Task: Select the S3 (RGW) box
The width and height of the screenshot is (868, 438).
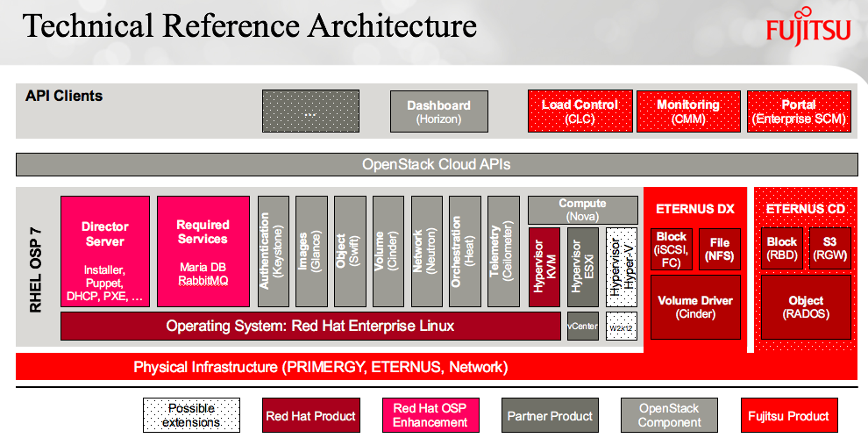Action: tap(829, 248)
